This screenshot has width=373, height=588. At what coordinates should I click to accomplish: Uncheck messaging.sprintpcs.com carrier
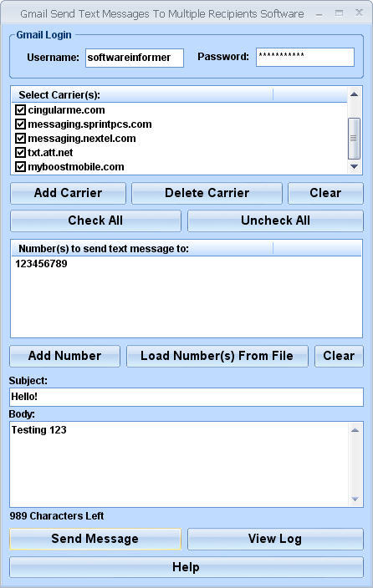pos(20,124)
